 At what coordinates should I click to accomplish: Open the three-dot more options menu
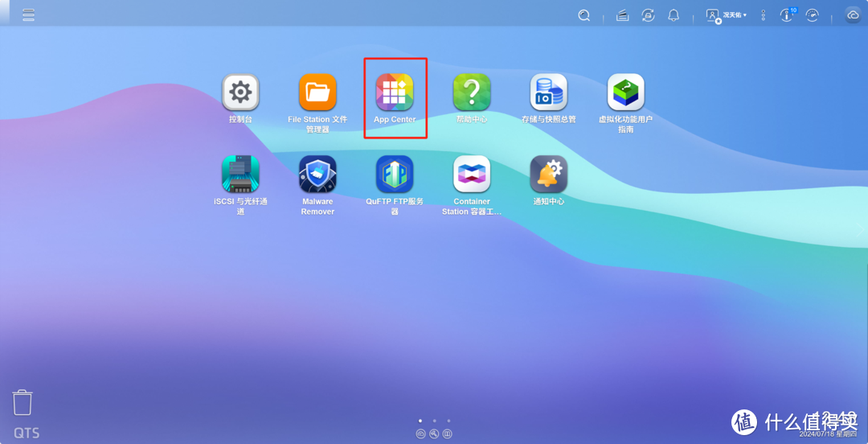point(764,15)
